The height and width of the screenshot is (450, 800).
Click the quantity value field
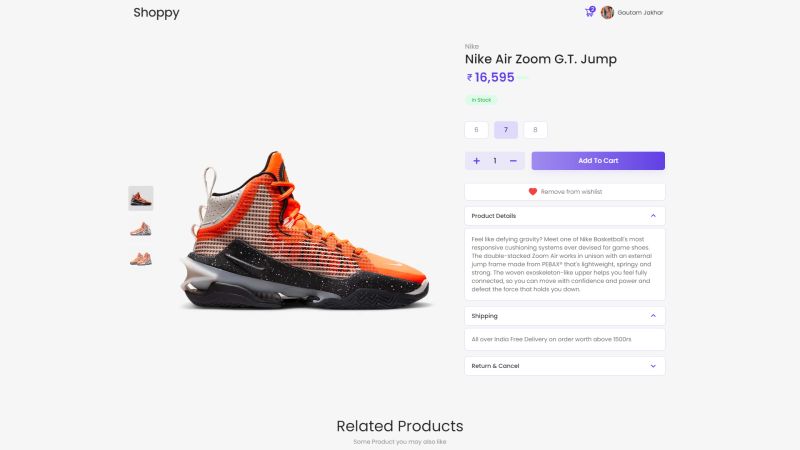pos(495,161)
